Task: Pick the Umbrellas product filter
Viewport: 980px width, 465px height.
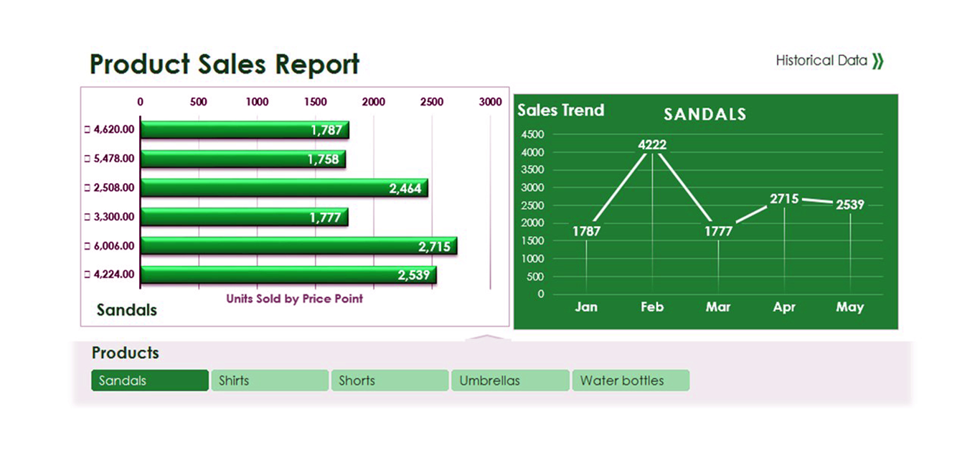Action: click(x=510, y=380)
